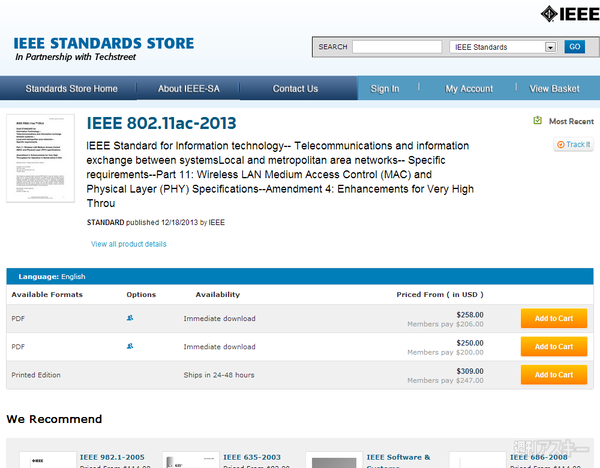600x468 pixels.
Task: Click View all product details link
Action: point(129,244)
